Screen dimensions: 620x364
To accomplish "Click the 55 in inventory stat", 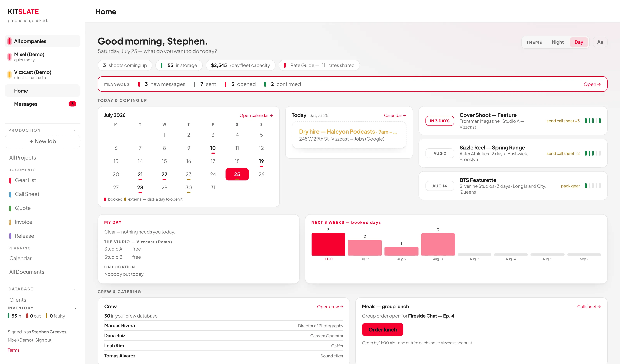I will [x=14, y=316].
